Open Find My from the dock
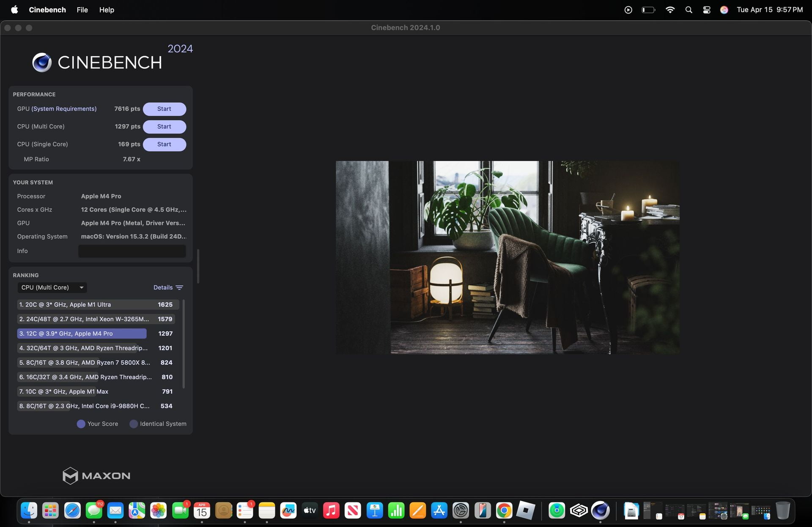Viewport: 812px width, 527px height. click(x=557, y=511)
